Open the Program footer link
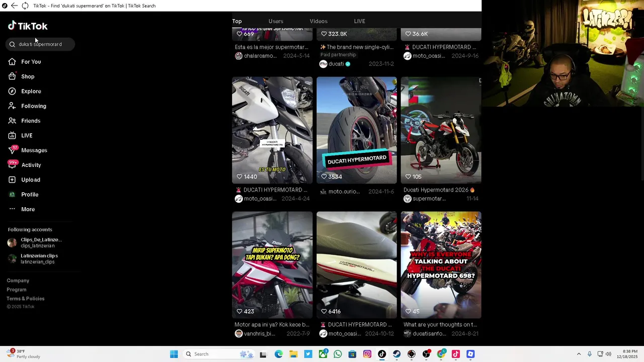This screenshot has height=362, width=644. (x=17, y=290)
